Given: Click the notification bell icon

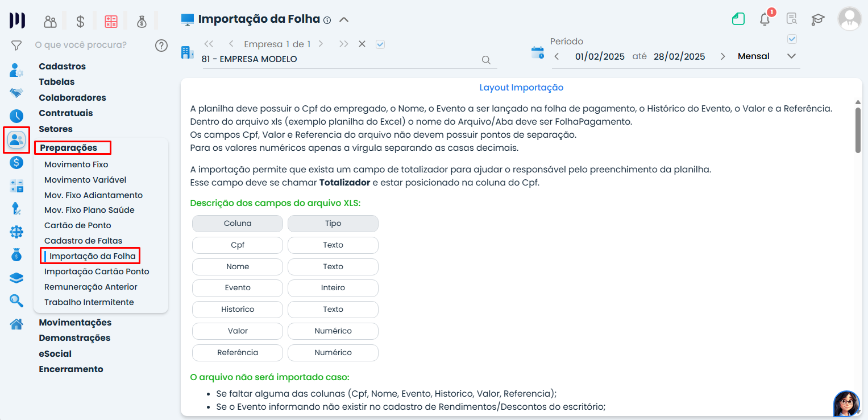Looking at the screenshot, I should pos(765,19).
